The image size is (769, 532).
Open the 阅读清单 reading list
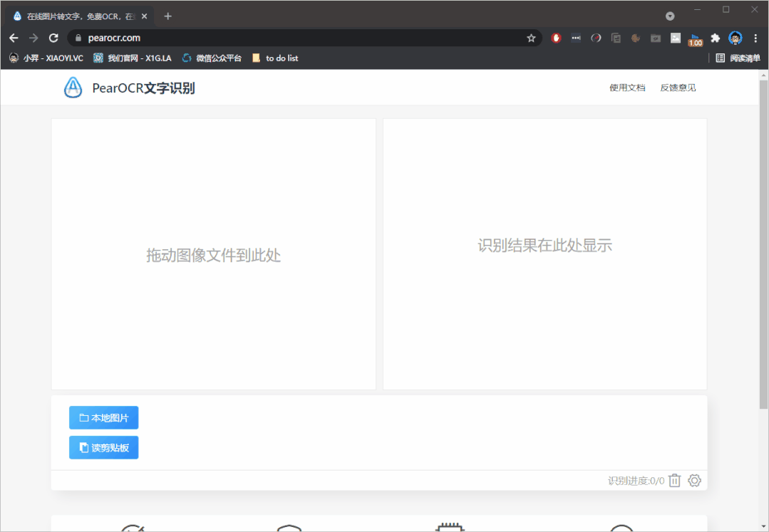(738, 58)
